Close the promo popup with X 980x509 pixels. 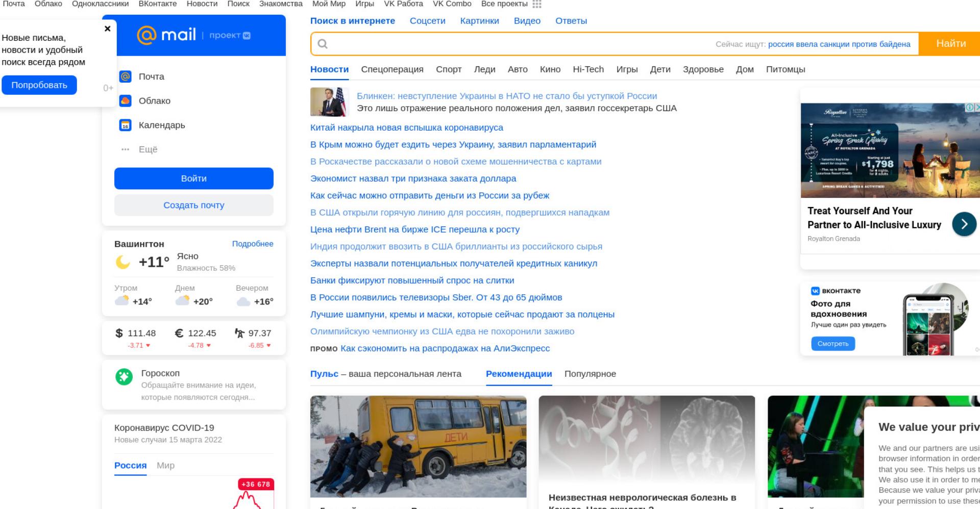(107, 29)
